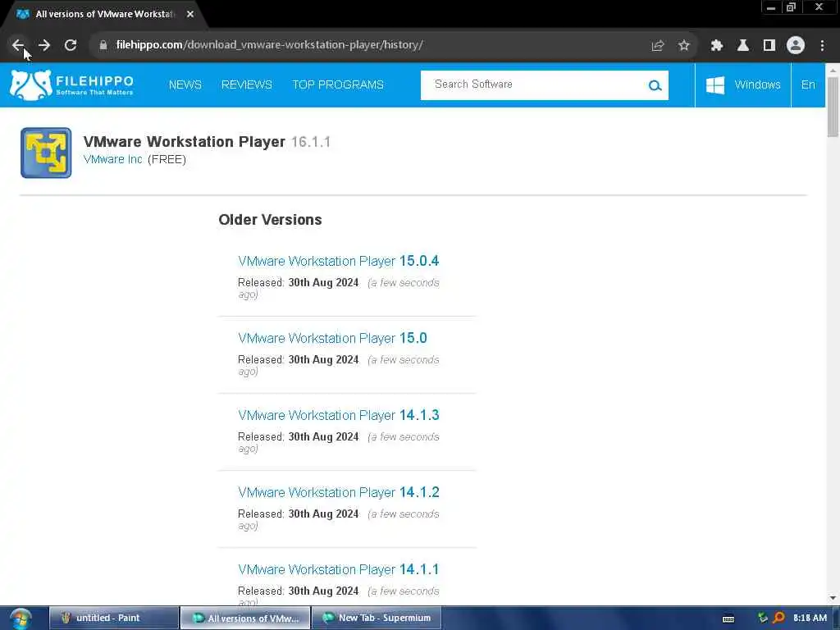Reload the page with the refresh icon
This screenshot has width=840, height=630.
(71, 45)
